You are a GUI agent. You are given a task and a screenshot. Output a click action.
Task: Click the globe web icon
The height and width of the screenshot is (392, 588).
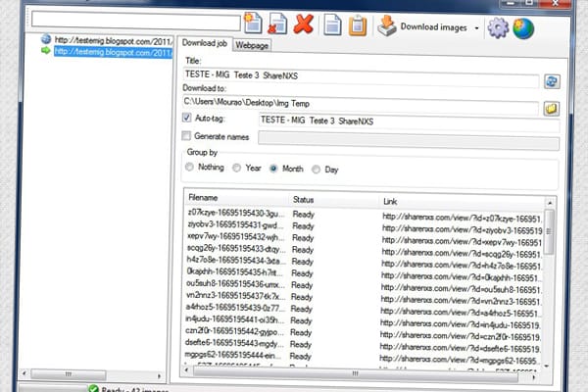pos(523,28)
